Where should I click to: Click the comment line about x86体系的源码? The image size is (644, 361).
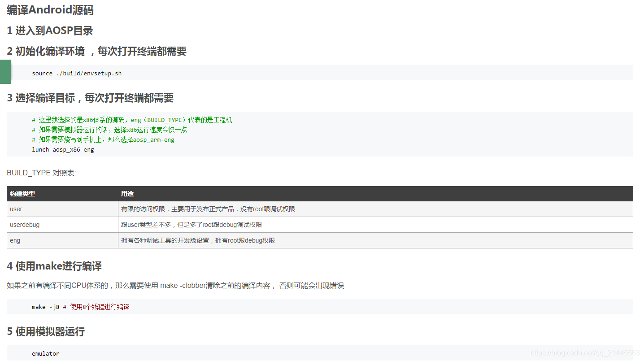point(132,120)
